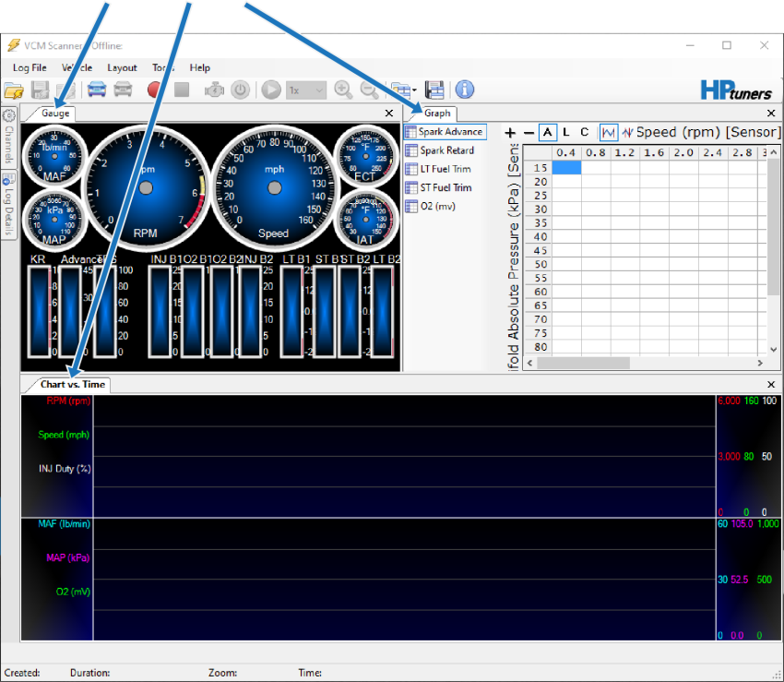Click the Speed mph gauge
The width and height of the screenshot is (784, 682).
click(x=275, y=187)
